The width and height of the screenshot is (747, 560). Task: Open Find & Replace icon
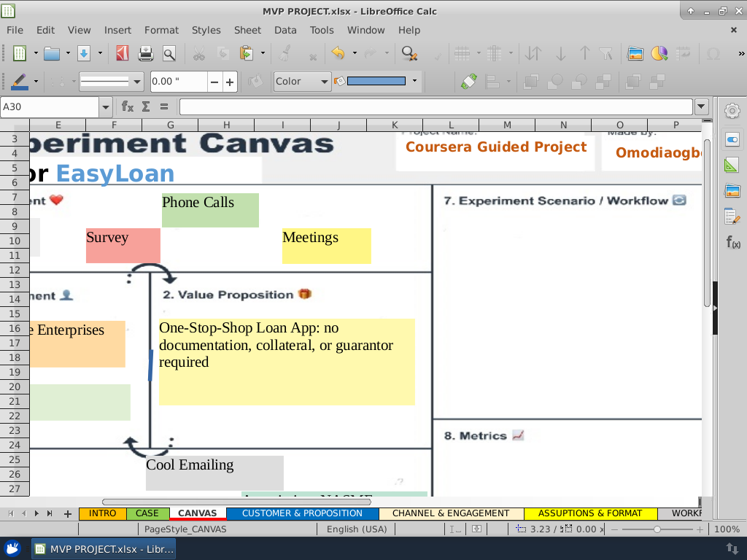point(409,53)
